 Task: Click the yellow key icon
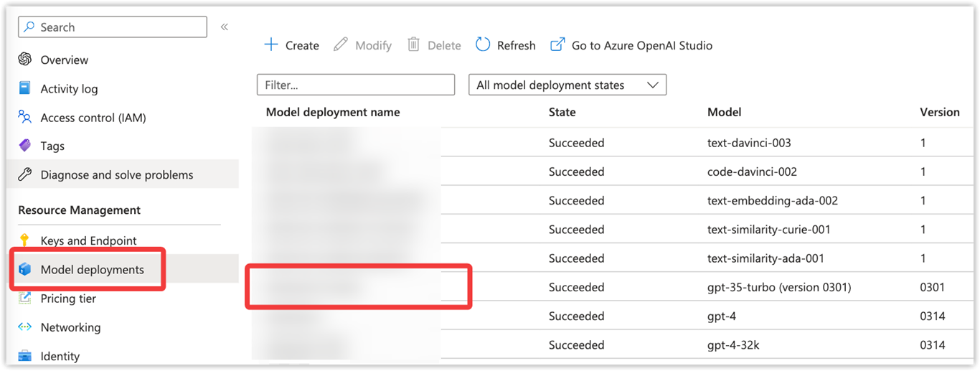(x=25, y=240)
